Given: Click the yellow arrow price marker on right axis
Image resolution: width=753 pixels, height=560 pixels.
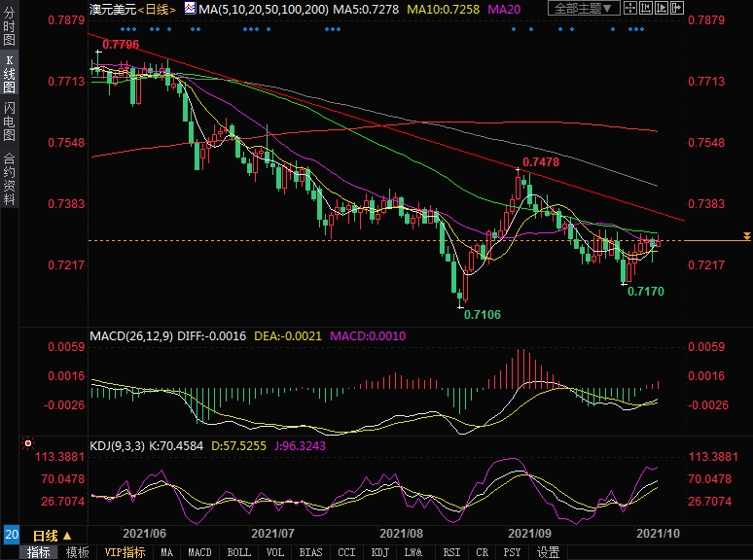Looking at the screenshot, I should 746,236.
